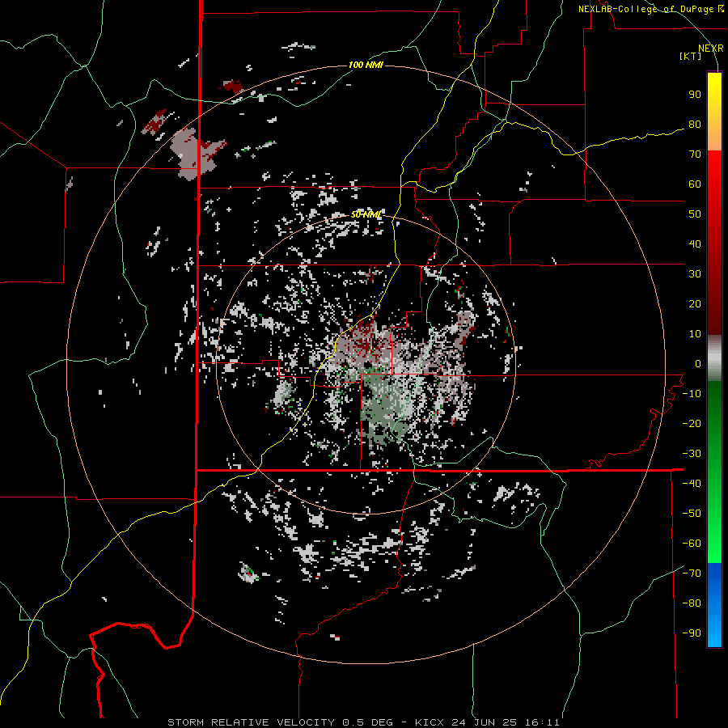Image resolution: width=728 pixels, height=728 pixels.
Task: Click the 60 value on the velocity scale
Action: pyautogui.click(x=695, y=184)
